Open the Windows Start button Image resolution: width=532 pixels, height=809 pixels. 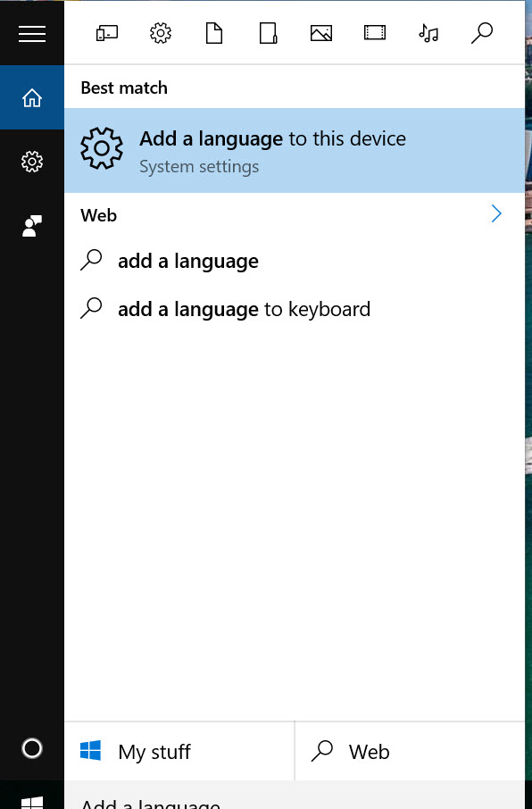[32, 801]
